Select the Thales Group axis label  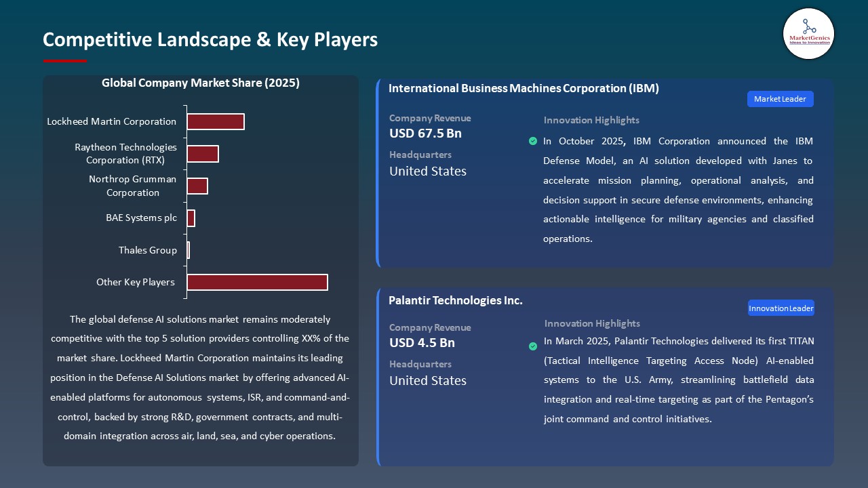coord(148,250)
